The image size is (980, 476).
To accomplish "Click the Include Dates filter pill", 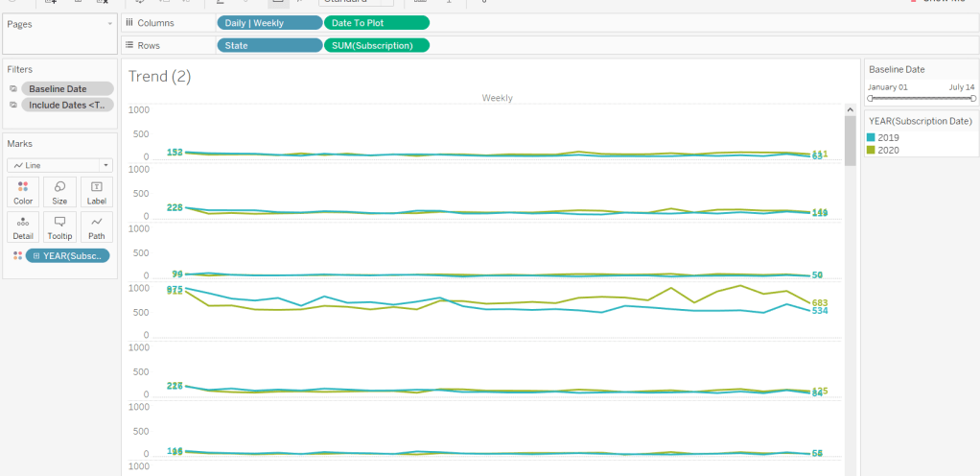I will 67,105.
